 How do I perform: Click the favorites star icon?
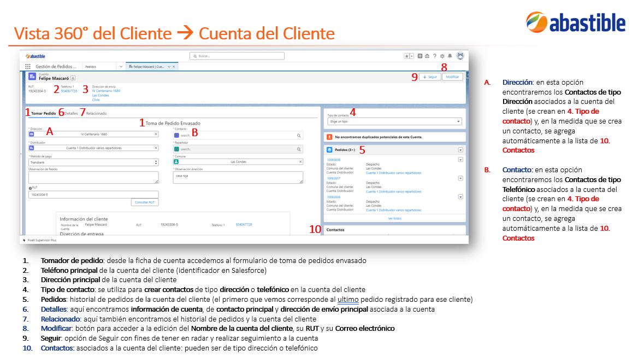point(406,56)
